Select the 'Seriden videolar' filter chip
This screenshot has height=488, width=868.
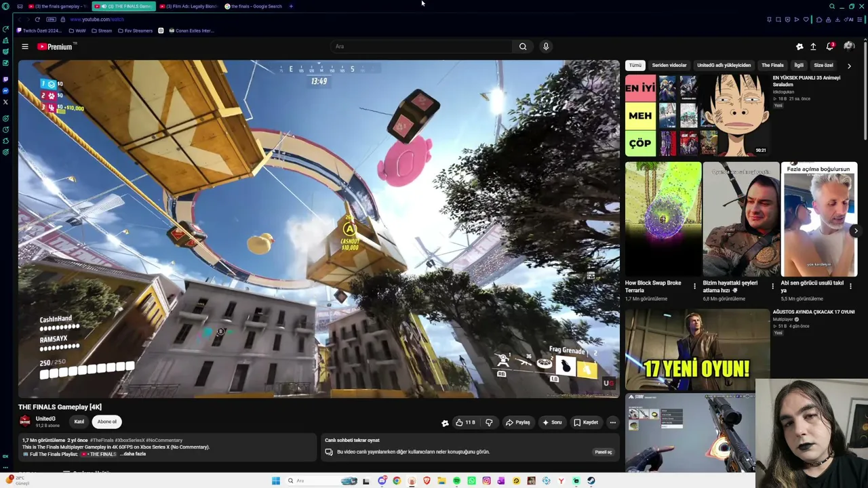pos(669,65)
